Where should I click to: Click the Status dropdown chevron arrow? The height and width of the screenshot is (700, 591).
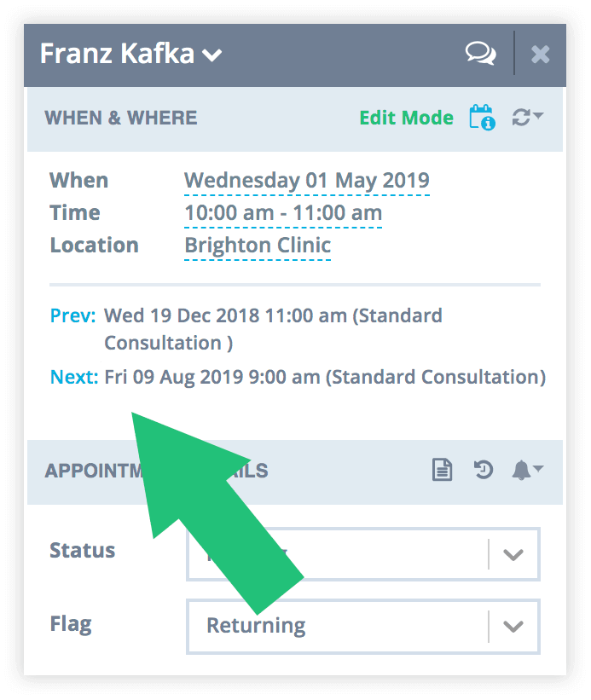pos(513,554)
